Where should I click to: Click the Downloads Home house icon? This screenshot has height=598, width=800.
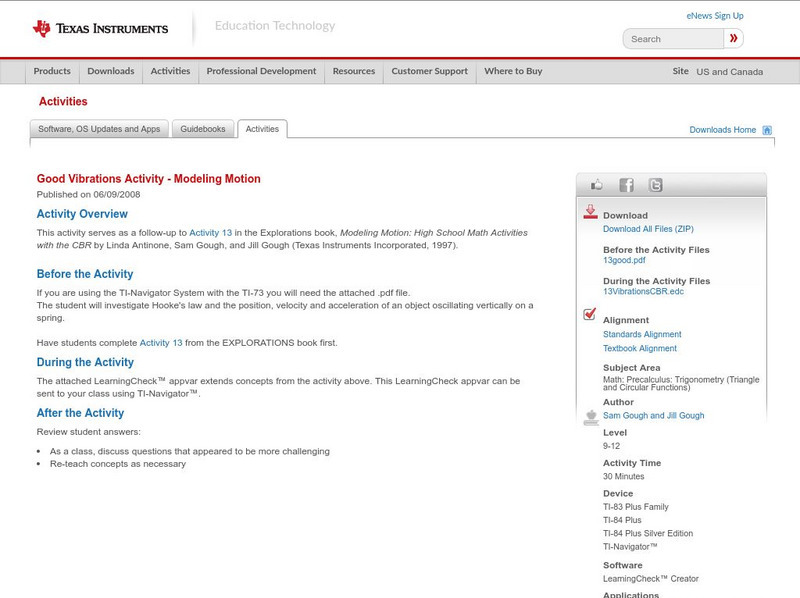(x=765, y=129)
